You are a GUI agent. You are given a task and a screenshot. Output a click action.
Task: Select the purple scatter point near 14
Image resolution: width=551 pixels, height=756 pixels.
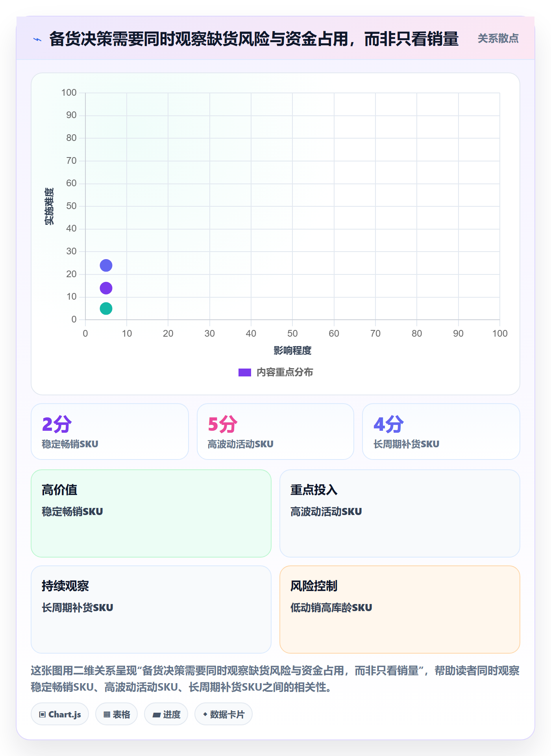click(x=106, y=288)
